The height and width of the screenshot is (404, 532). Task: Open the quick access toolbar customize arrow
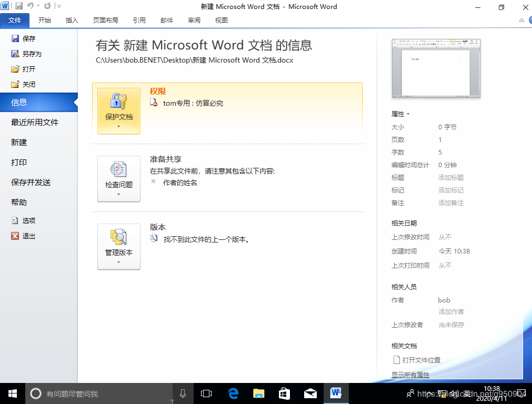tap(59, 6)
